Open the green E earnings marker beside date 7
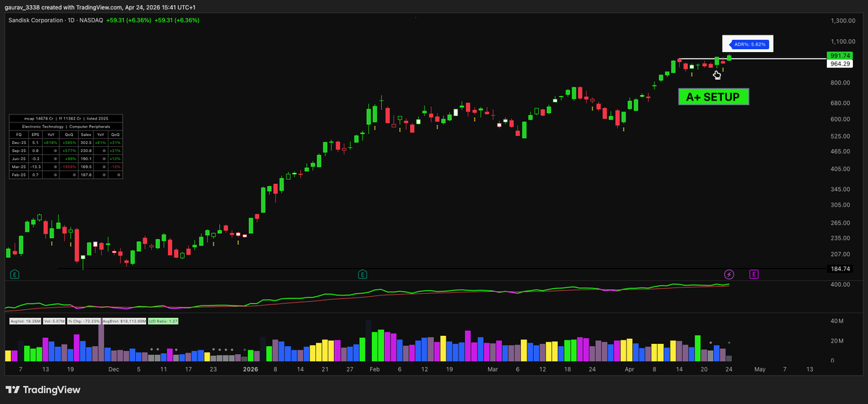 (14, 274)
